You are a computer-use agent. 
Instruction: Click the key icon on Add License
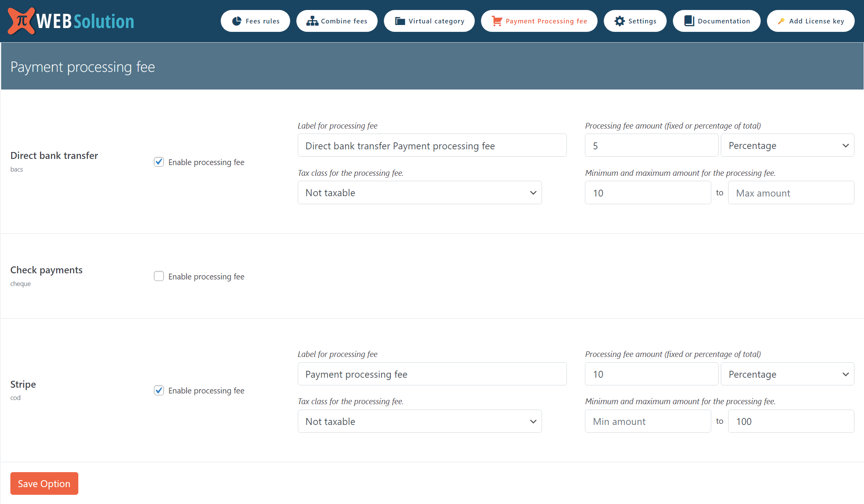tap(781, 21)
